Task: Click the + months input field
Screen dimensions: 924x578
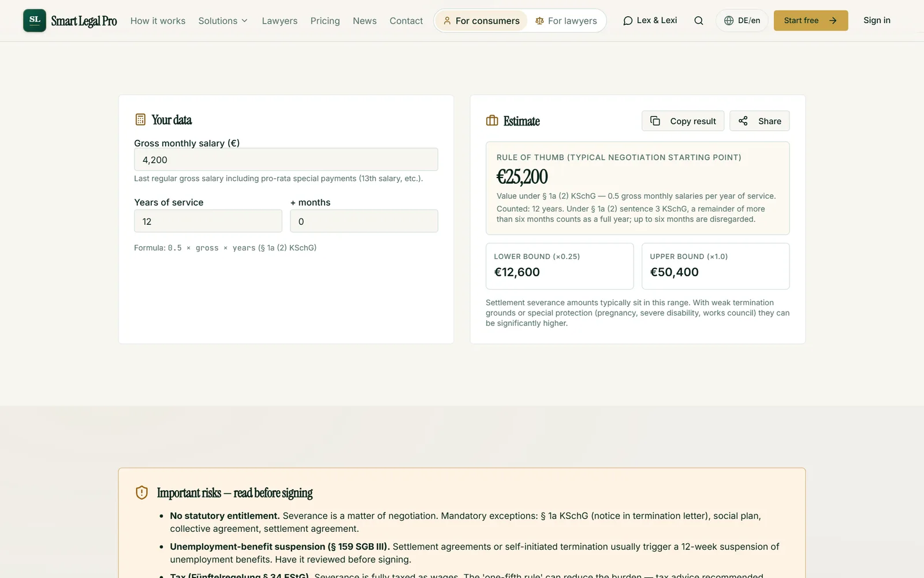Action: pos(364,221)
